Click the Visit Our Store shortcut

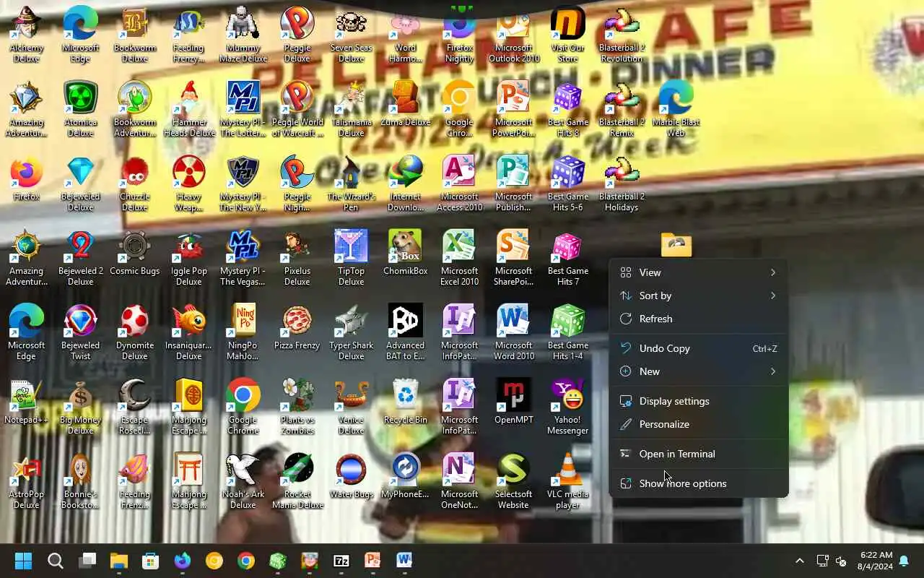[x=567, y=35]
